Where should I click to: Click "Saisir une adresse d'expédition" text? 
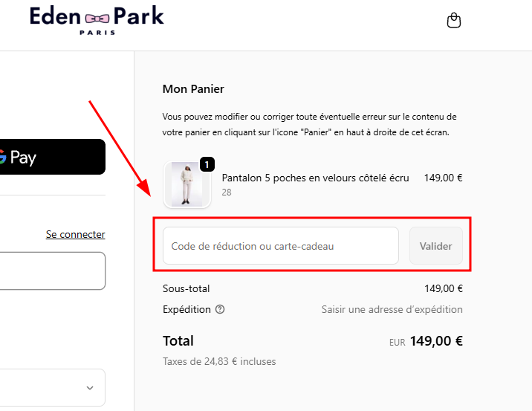(392, 309)
